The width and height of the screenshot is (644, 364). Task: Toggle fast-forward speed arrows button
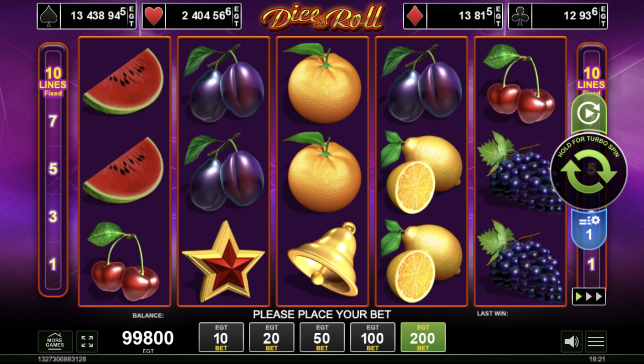(589, 297)
